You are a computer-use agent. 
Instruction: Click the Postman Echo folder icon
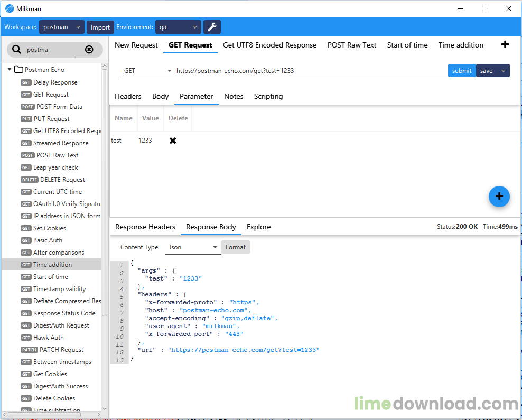[x=18, y=70]
